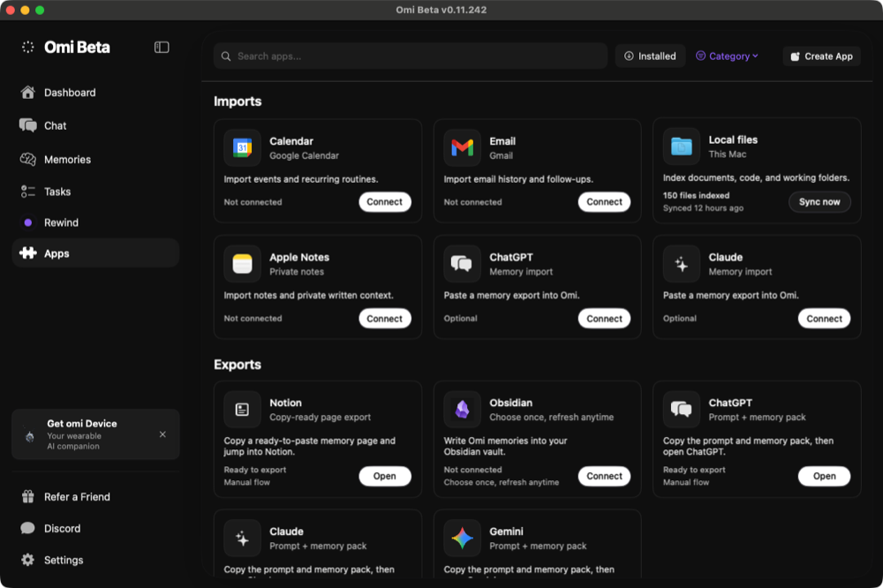Click the "150 files indexed" text
This screenshot has height=588, width=883.
click(696, 195)
